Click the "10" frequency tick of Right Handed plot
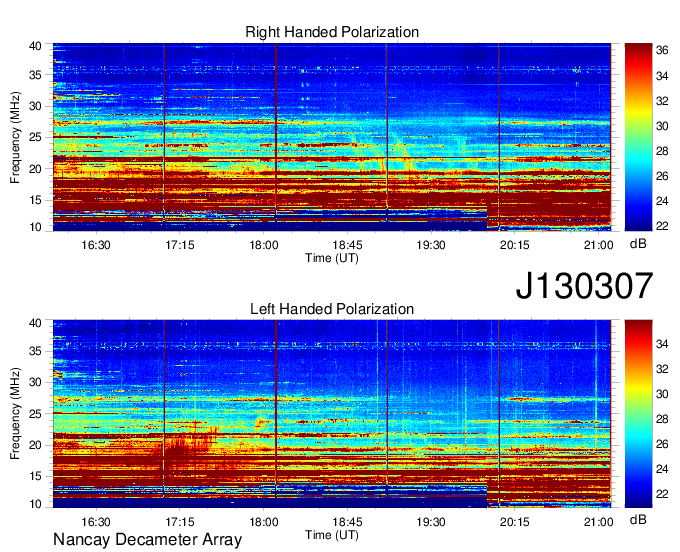Image resolution: width=680 pixels, height=552 pixels. pos(36,227)
